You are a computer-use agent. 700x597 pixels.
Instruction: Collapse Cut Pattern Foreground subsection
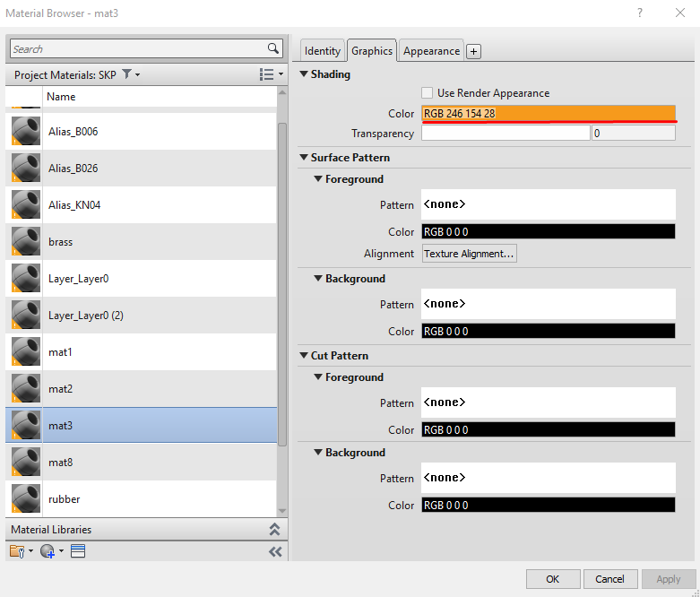click(318, 376)
